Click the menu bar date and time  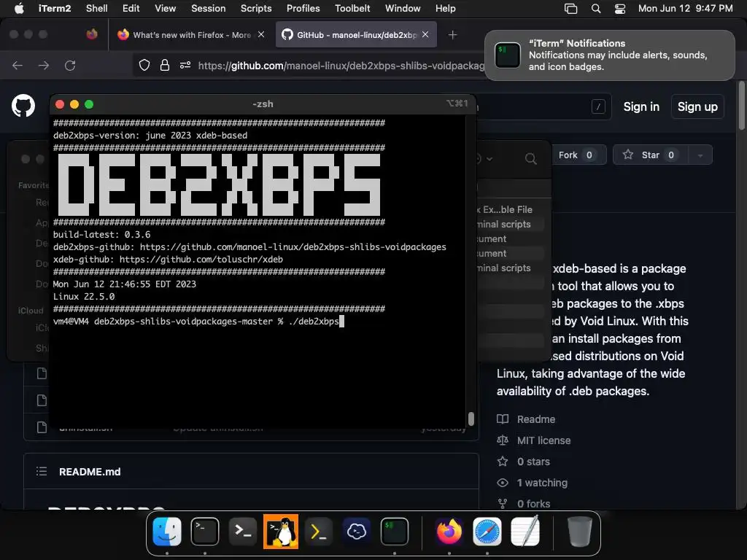click(x=685, y=8)
